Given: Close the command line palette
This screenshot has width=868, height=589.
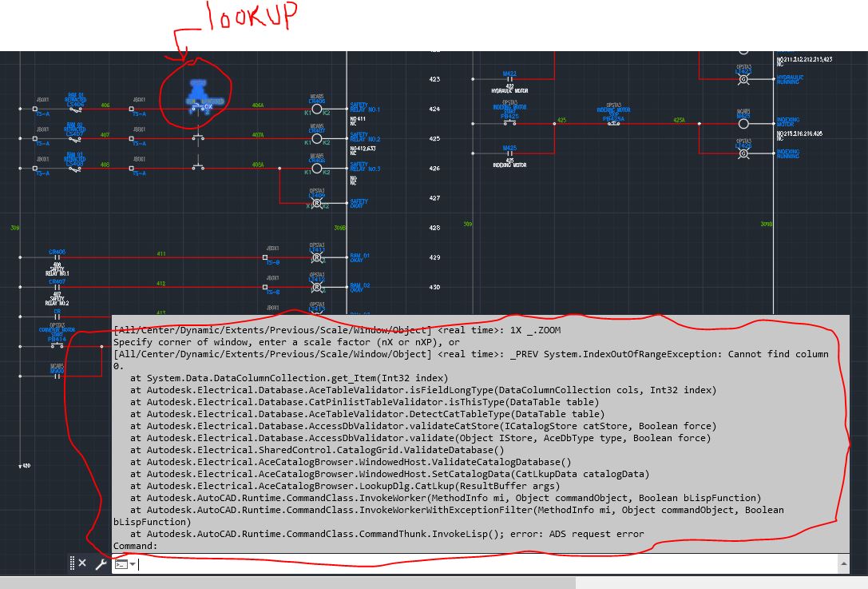Looking at the screenshot, I should [83, 563].
